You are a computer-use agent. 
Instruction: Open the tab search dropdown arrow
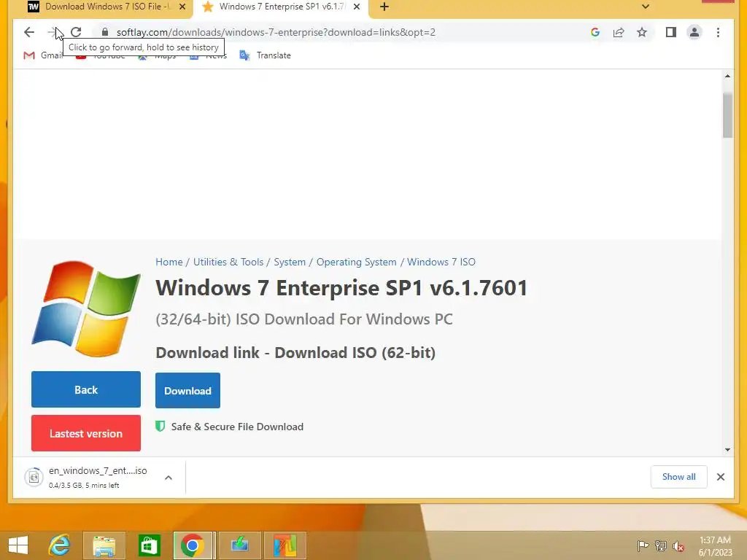point(645,7)
